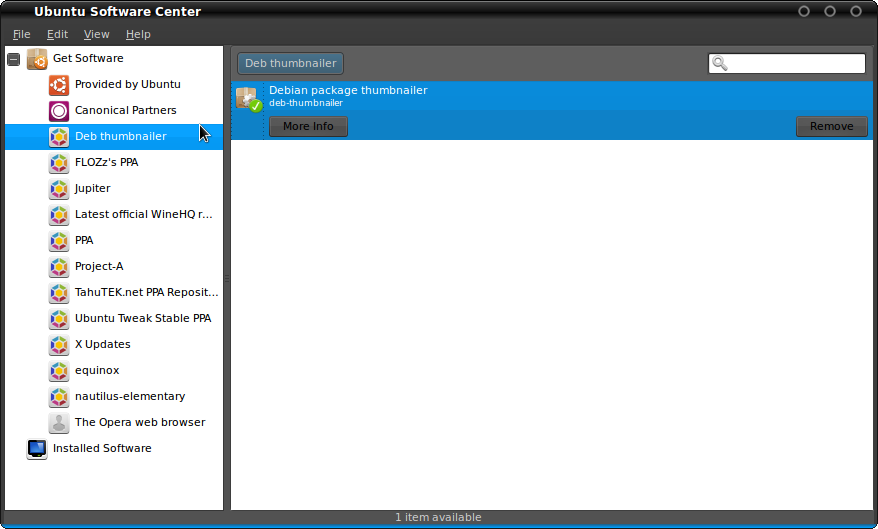Click the More Info button
878x529 pixels.
click(308, 127)
